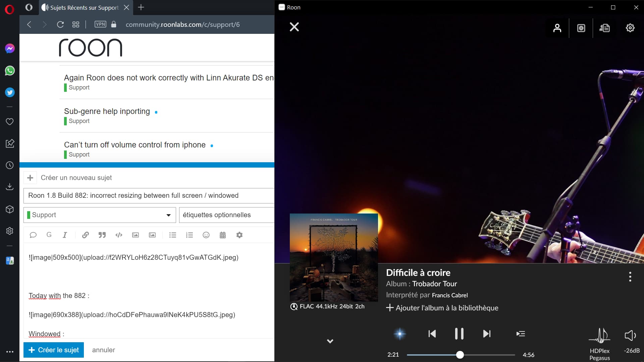Open Sub-genre help inporting topic
The height and width of the screenshot is (362, 644).
(107, 111)
